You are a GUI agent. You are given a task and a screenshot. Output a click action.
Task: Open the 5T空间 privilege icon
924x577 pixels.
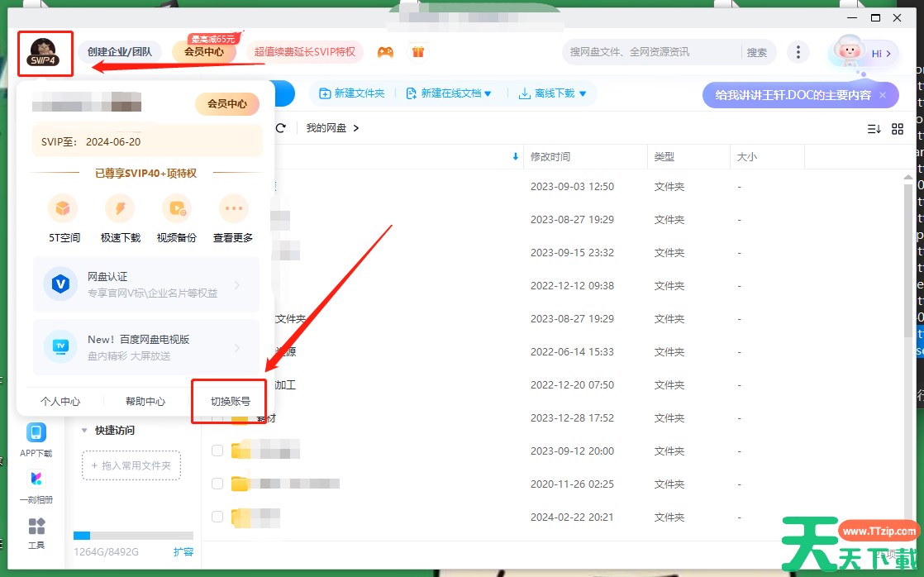tap(64, 208)
